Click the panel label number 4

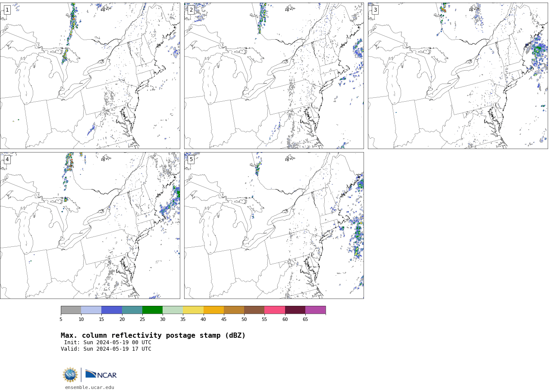(7, 159)
